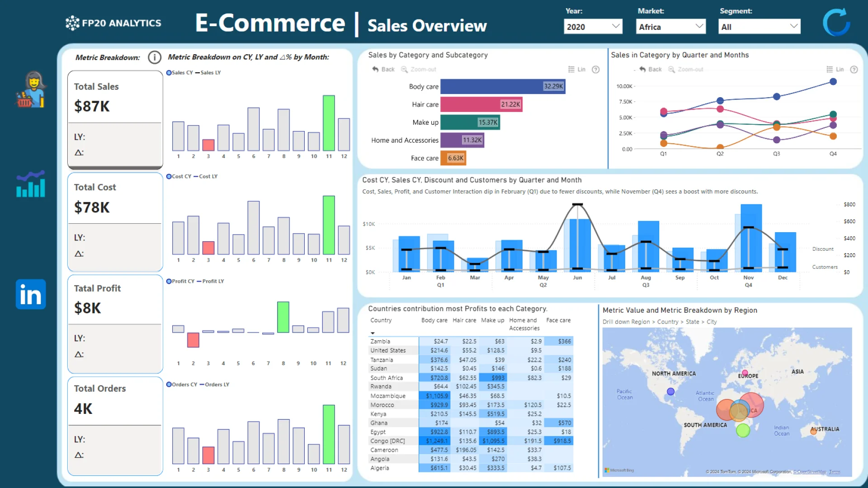
Task: Click the Metric Breakdown info icon
Action: (155, 57)
